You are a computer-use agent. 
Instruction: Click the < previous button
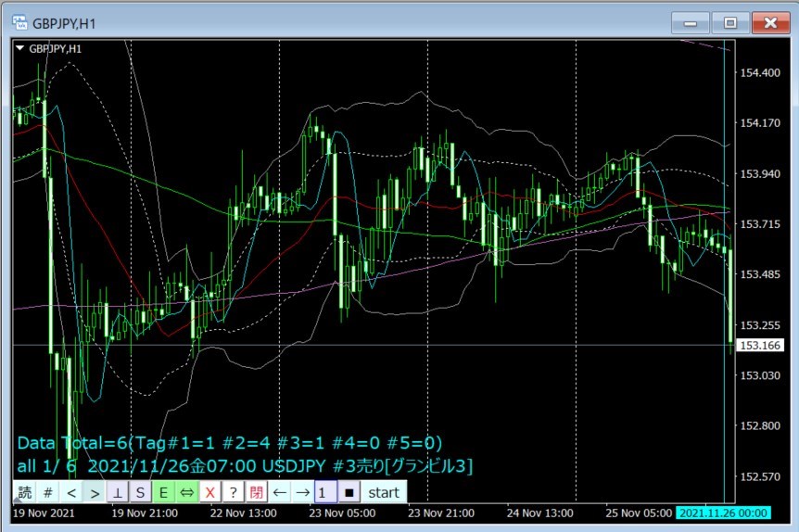point(71,492)
